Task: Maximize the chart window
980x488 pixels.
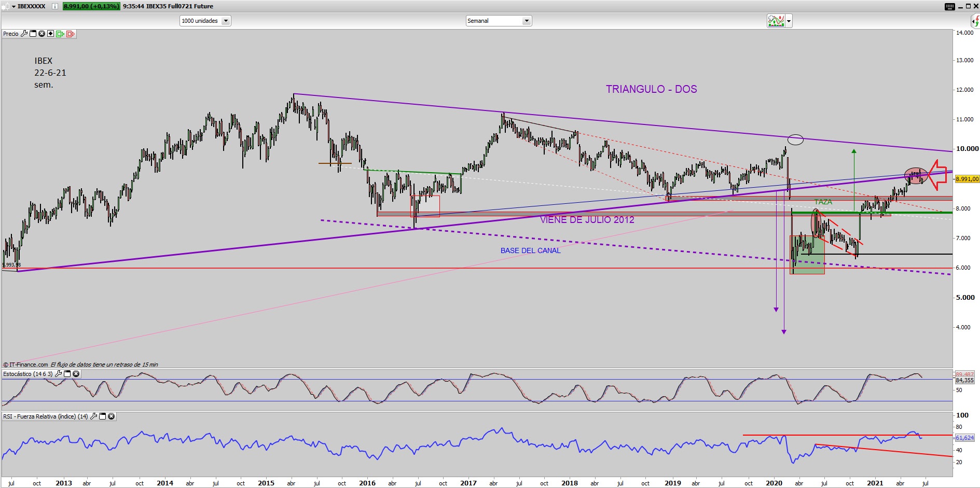Action: coord(968,6)
